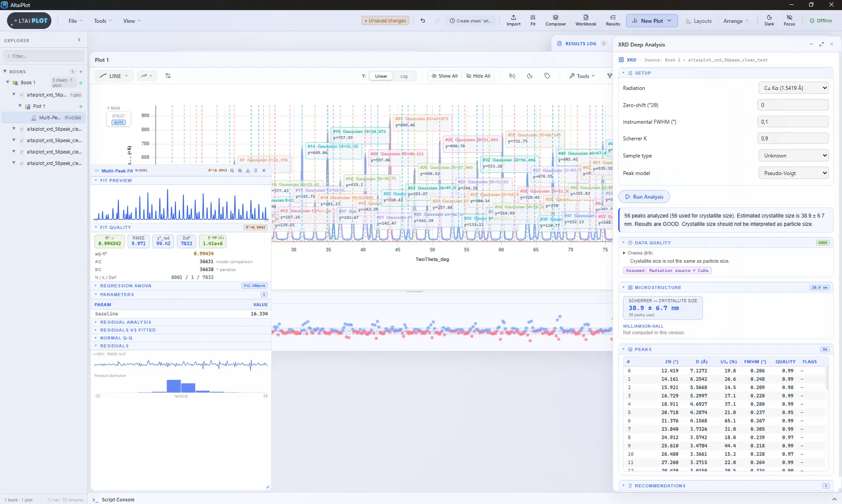The width and height of the screenshot is (842, 504).
Task: Open the Script Console tab
Action: (114, 500)
